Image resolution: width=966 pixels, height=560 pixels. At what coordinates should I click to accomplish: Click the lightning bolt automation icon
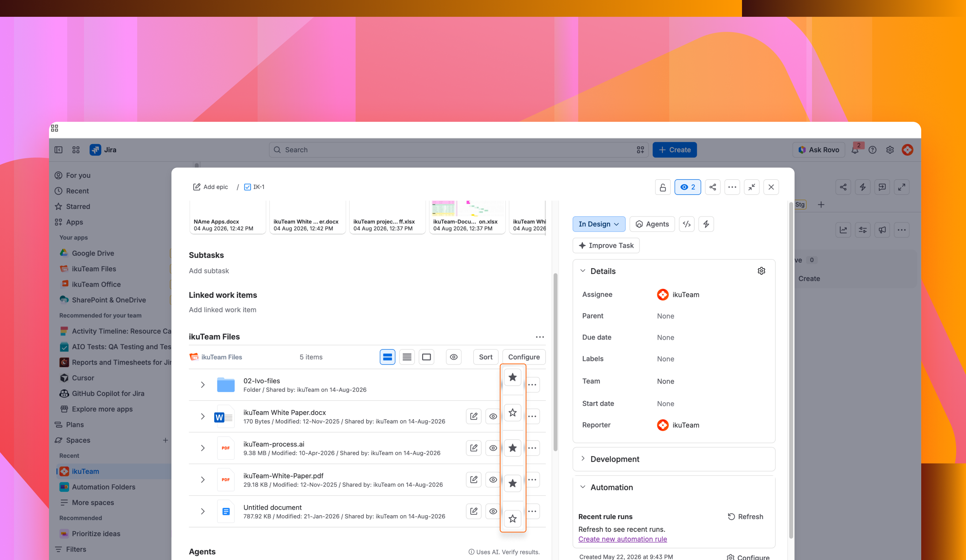tap(706, 224)
